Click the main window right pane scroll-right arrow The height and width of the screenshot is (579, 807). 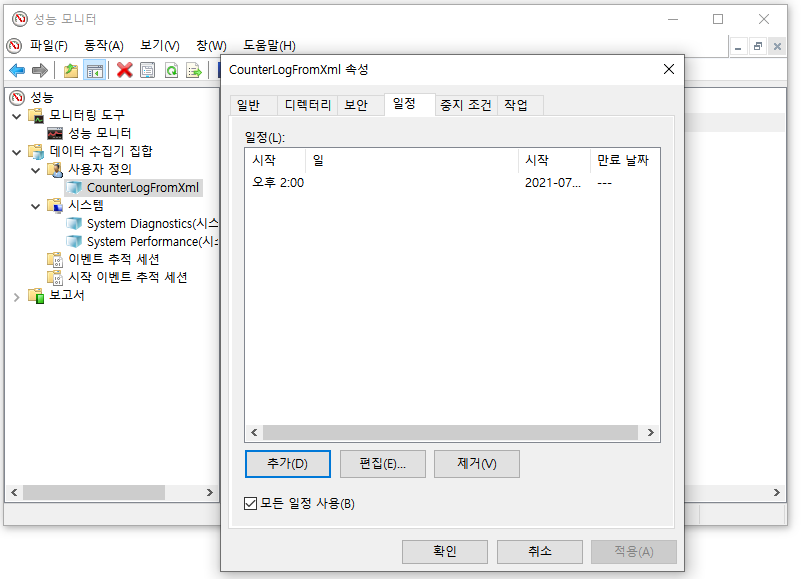point(777,493)
